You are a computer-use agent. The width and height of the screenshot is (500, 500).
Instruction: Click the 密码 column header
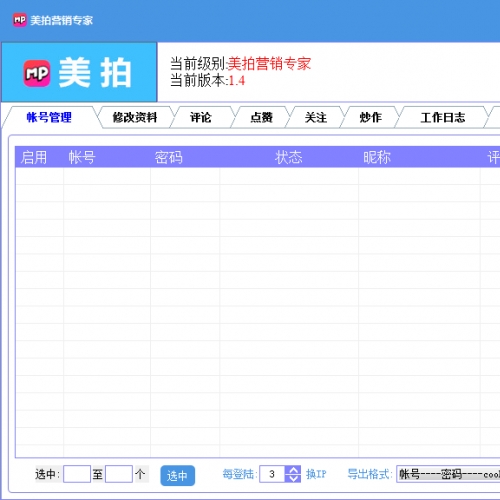(169, 157)
